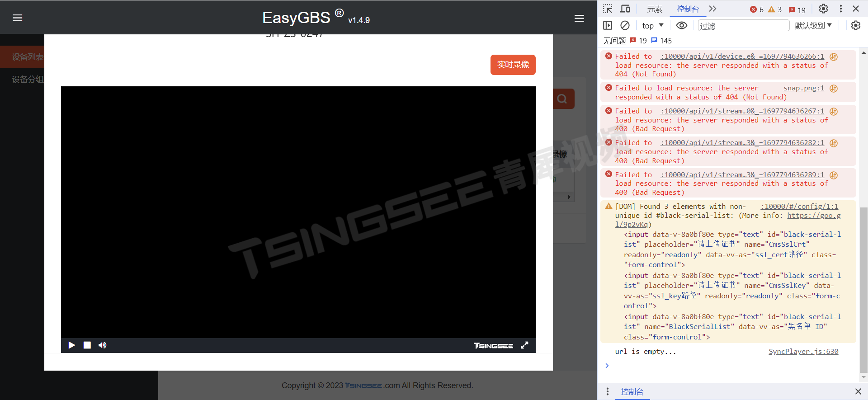Screen dimensions: 868x400
Task: Click network icon beside 1697794636267 error
Action: click(834, 112)
